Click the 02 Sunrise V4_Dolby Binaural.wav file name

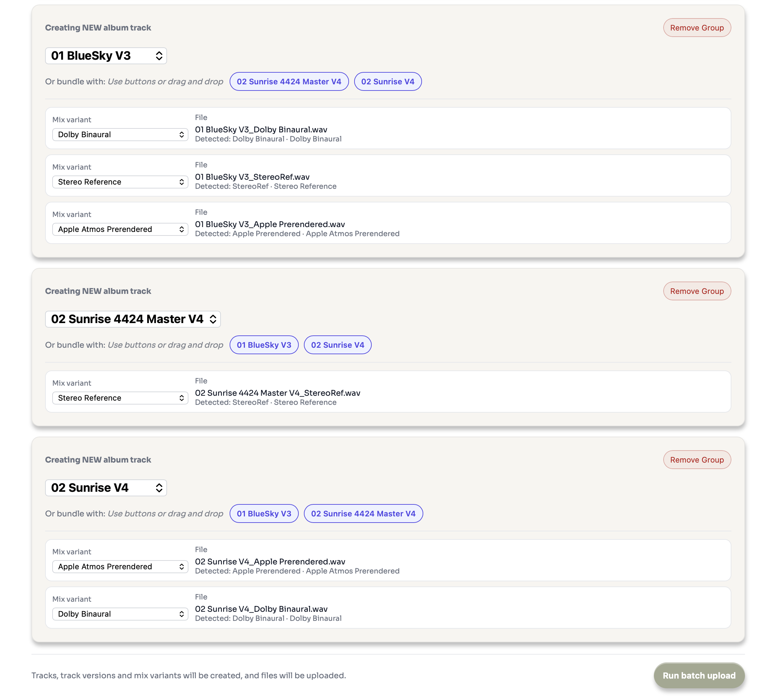(261, 609)
